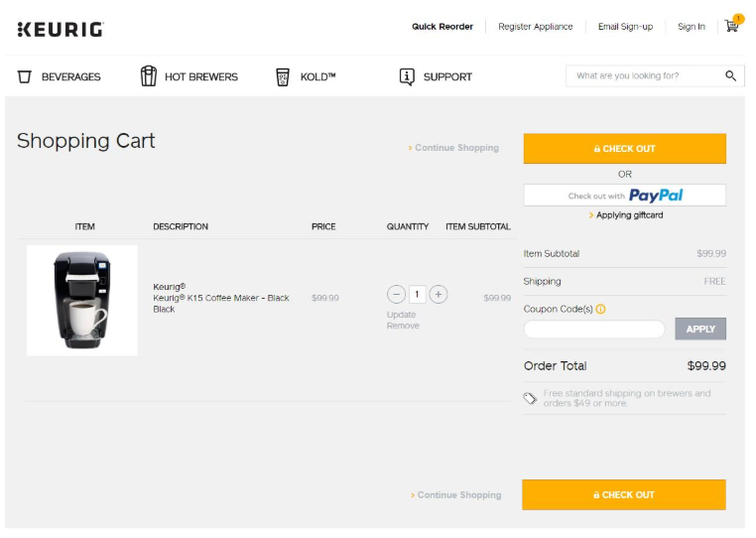Open the KOLD menu
The height and width of the screenshot is (538, 756).
[306, 76]
